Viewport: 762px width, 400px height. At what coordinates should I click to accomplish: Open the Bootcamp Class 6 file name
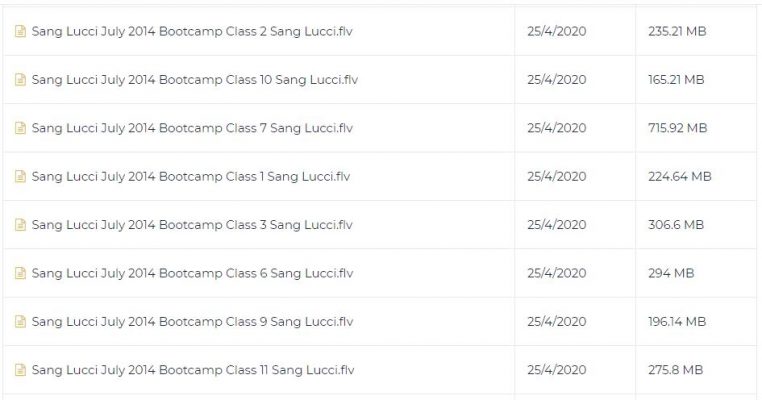[x=192, y=274]
